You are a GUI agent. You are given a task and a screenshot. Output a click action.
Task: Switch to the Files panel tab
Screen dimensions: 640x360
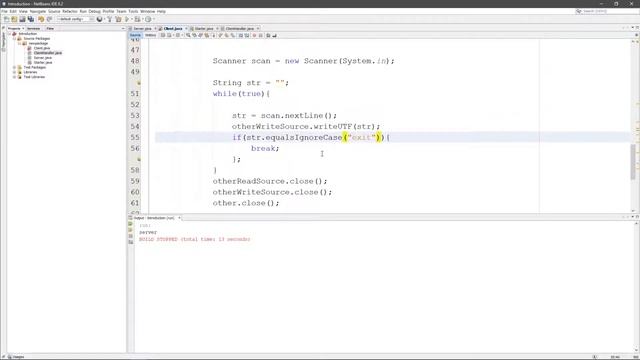click(50, 29)
